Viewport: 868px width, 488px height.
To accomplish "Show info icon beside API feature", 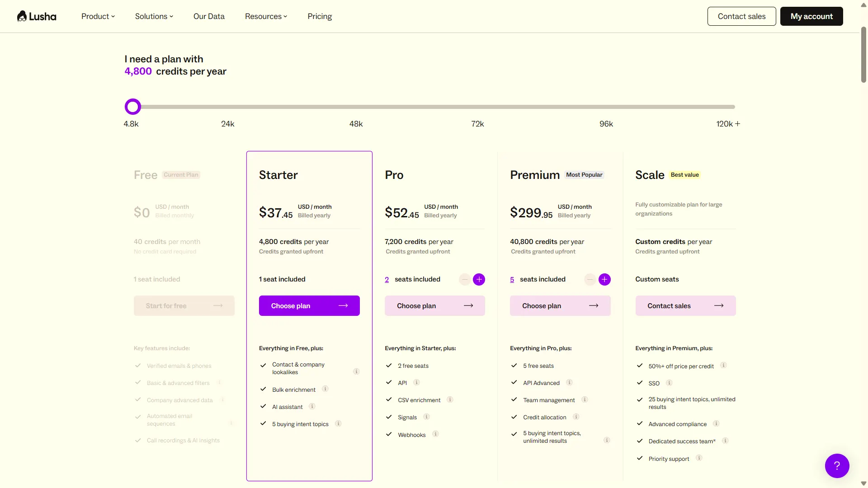I will click(416, 382).
